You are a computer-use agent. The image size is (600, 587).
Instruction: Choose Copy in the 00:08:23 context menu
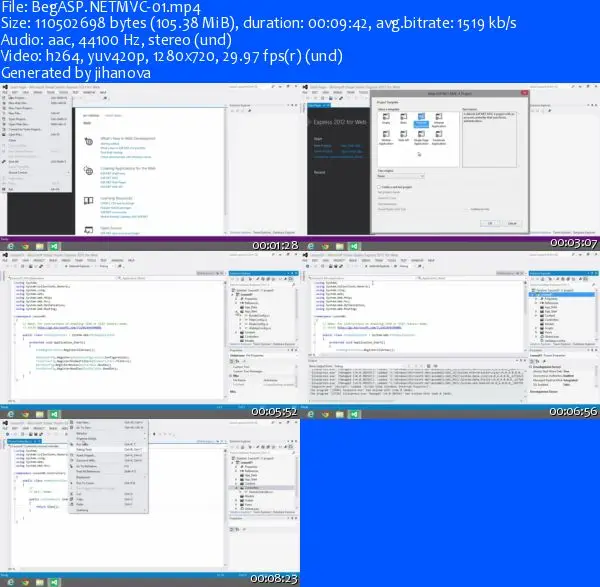tap(108, 499)
